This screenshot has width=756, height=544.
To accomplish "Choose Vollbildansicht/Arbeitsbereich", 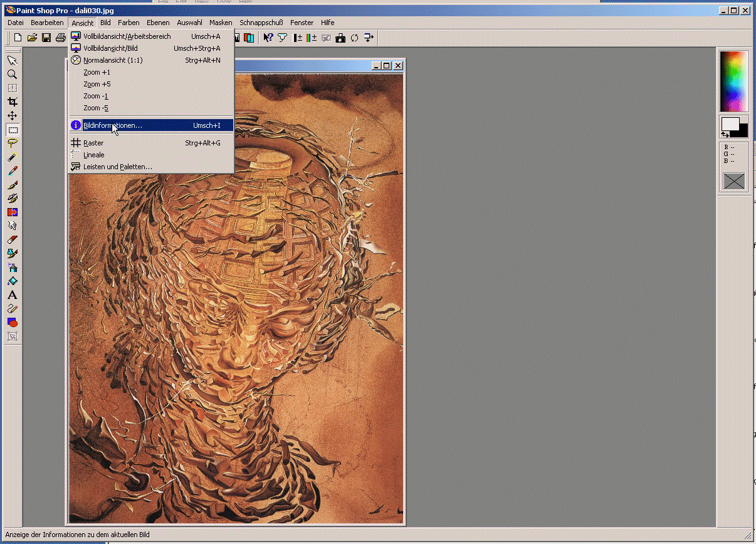I will pos(151,36).
